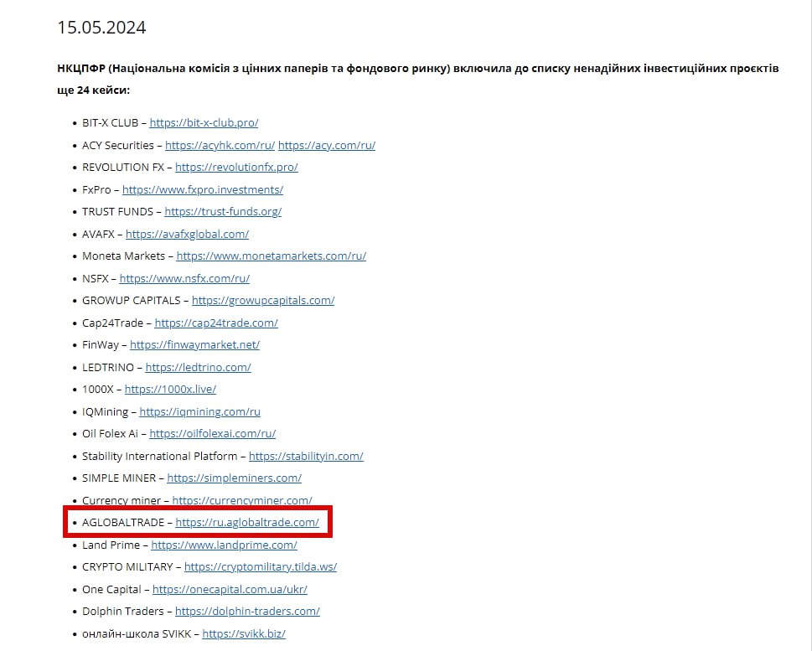Viewport: 812px width, 651px height.
Task: Open the ledtrino.com link
Action: pos(198,367)
